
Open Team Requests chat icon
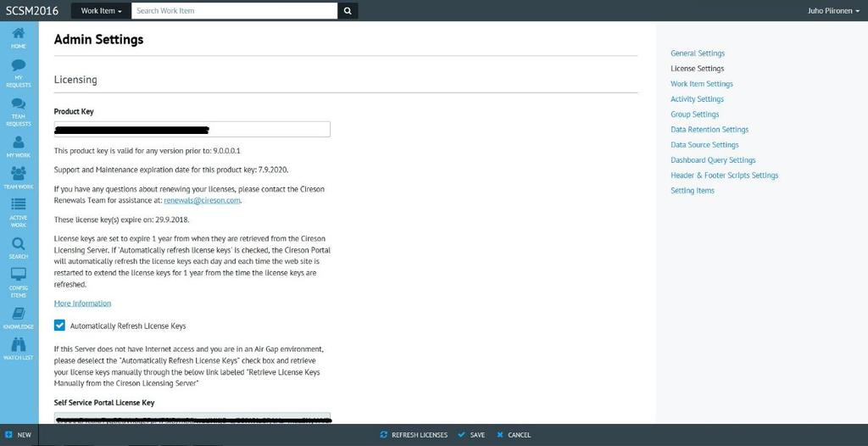19,103
